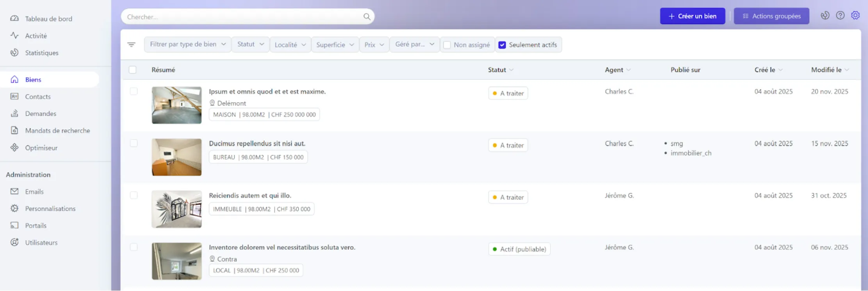
Task: Open listing Reiciendis autem et qui illo
Action: [250, 195]
